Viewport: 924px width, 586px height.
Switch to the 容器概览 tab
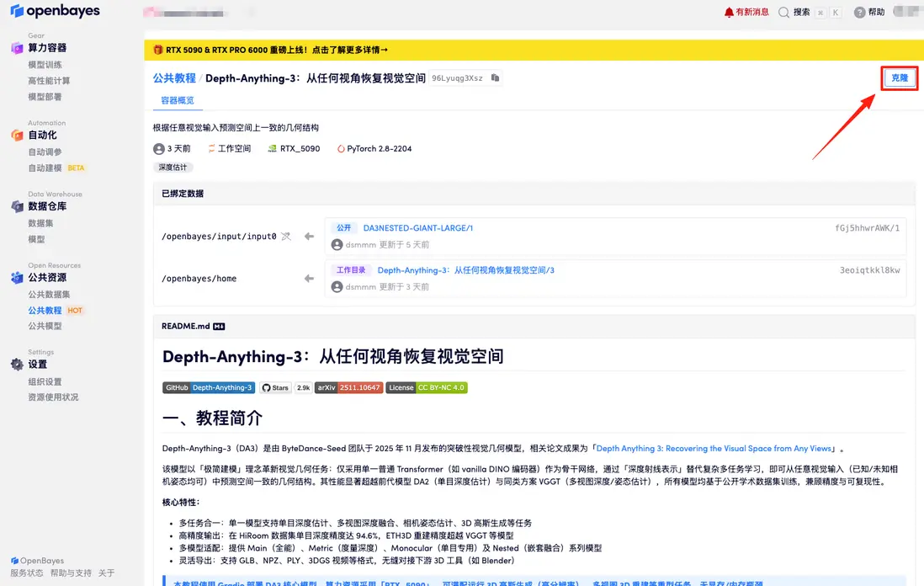pyautogui.click(x=178, y=101)
